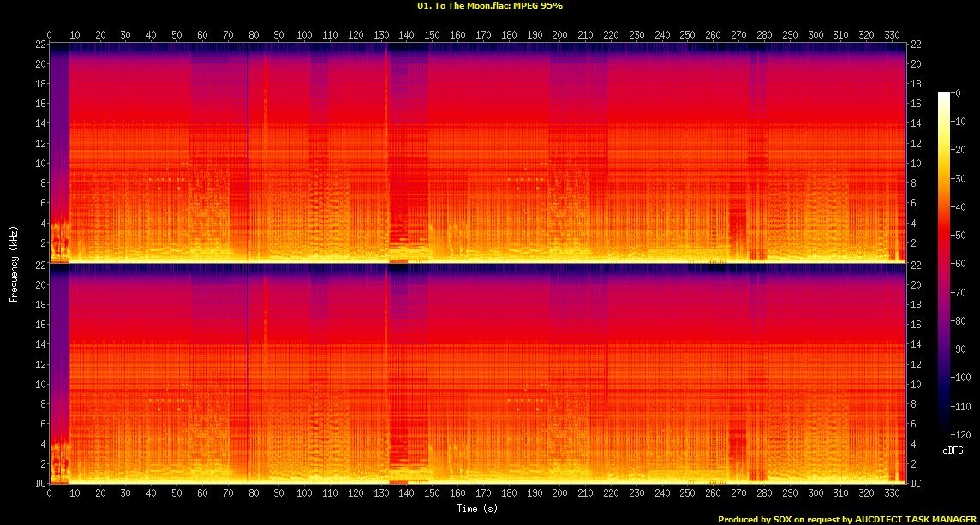Select the 200 second tick on the bottom time axis

pos(559,493)
